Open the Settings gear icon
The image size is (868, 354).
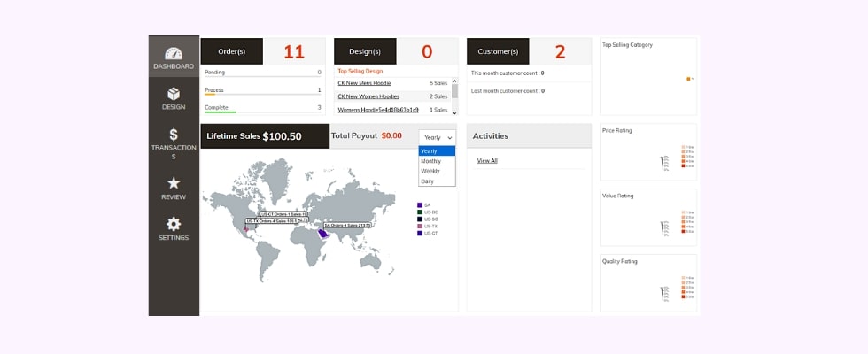pos(174,224)
